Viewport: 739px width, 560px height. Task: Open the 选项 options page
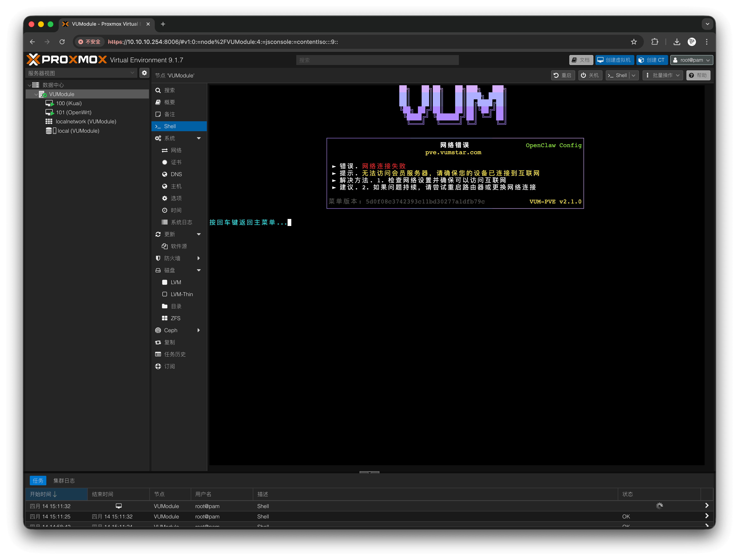pyautogui.click(x=179, y=198)
